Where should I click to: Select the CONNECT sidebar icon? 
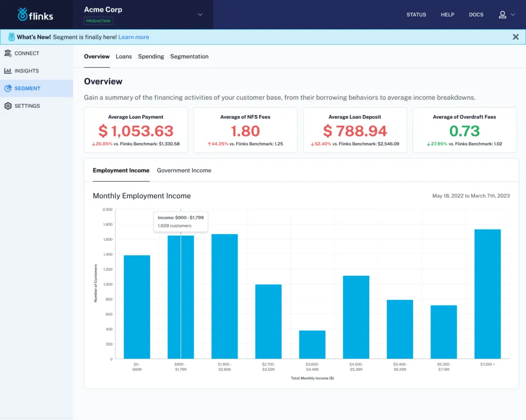(x=8, y=53)
